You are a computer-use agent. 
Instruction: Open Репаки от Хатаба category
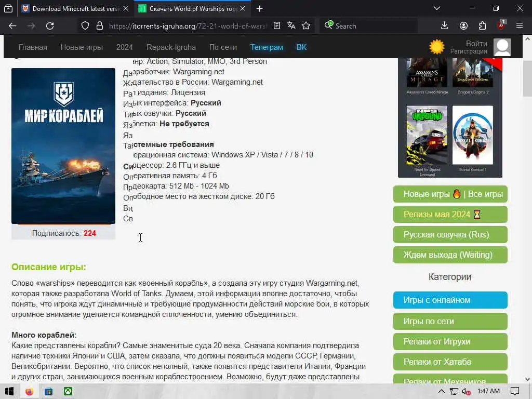coord(450,362)
